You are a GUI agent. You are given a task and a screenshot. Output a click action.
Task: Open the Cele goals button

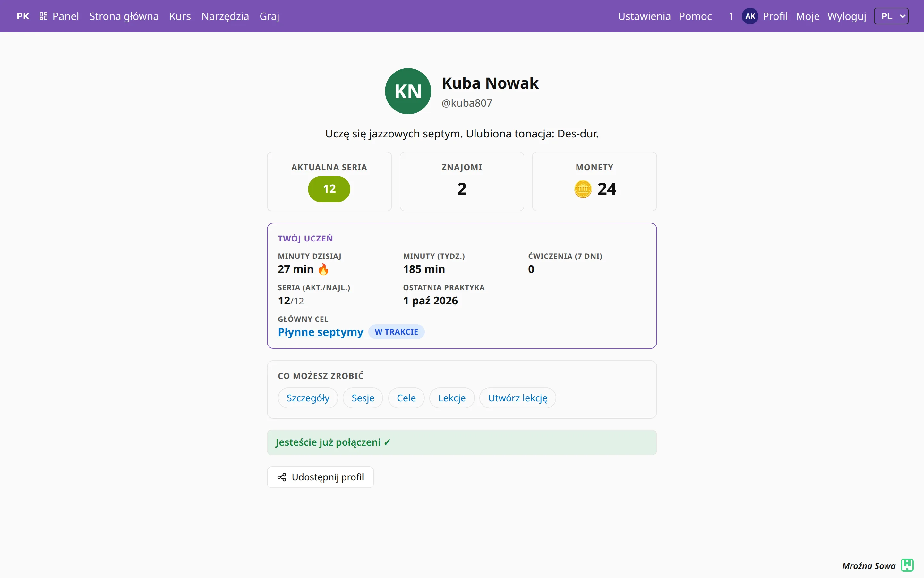pyautogui.click(x=406, y=398)
